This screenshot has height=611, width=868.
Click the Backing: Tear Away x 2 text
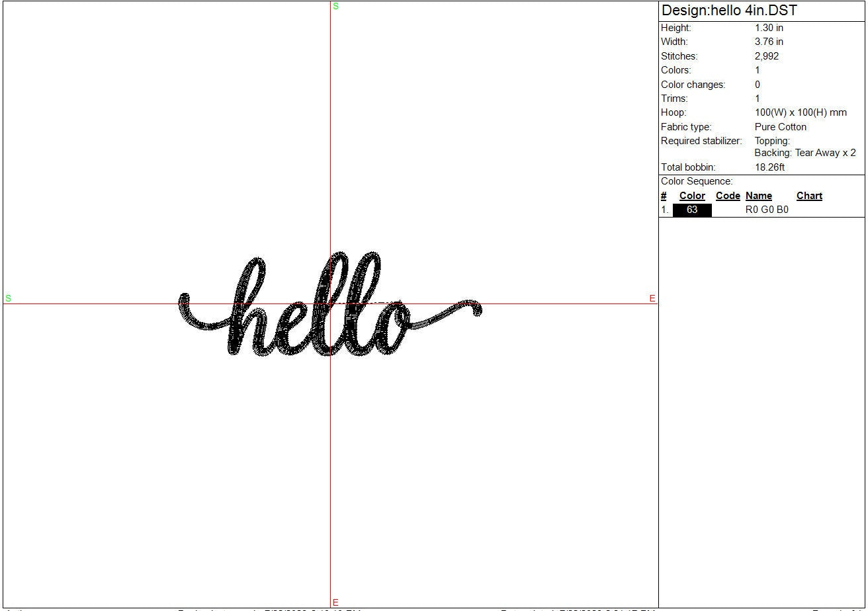pos(805,153)
